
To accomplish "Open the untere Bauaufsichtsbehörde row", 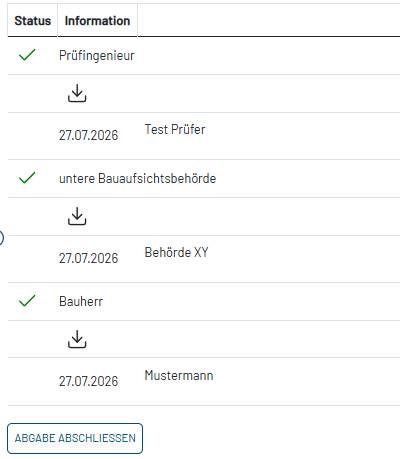I will (204, 178).
